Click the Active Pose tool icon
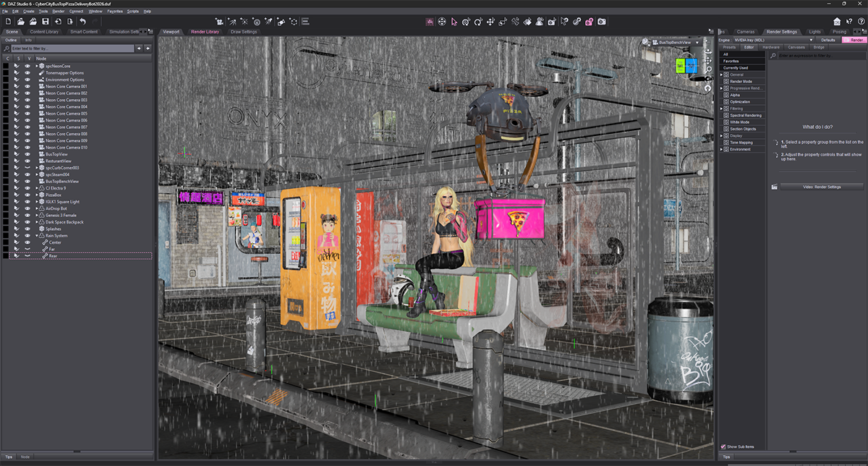This screenshot has width=868, height=466. (x=514, y=22)
